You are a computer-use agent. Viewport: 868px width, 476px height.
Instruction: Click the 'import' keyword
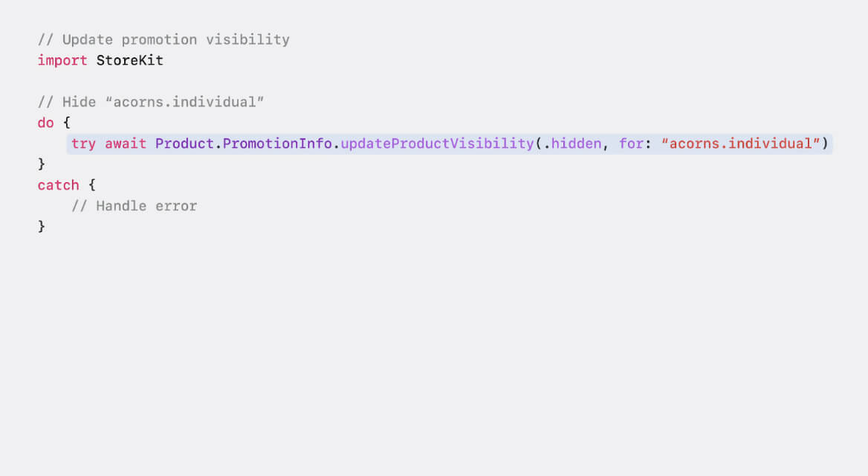[x=62, y=60]
